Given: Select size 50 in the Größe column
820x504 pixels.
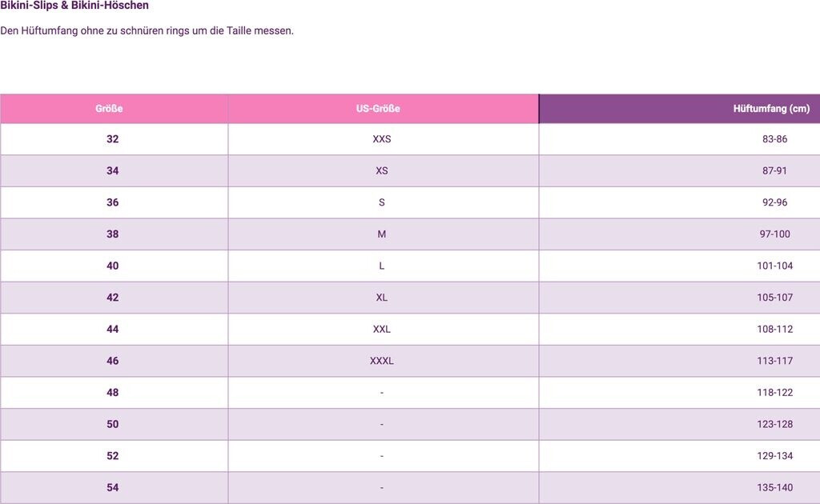Looking at the screenshot, I should [112, 424].
